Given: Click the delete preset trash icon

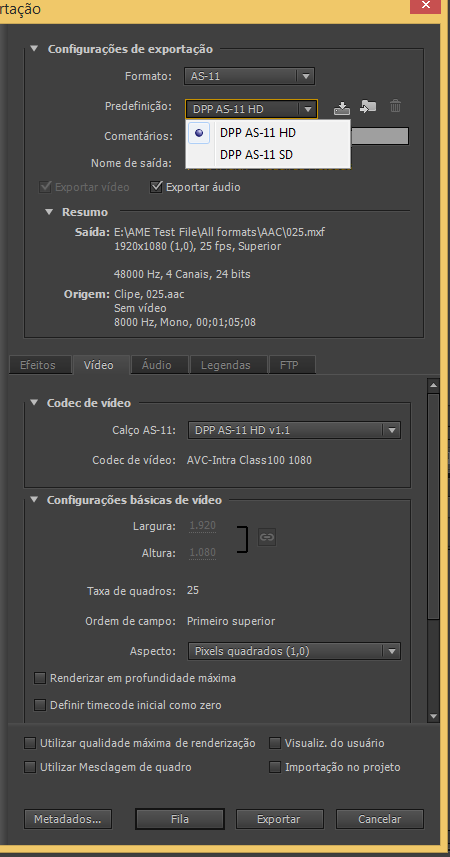Looking at the screenshot, I should 395,107.
